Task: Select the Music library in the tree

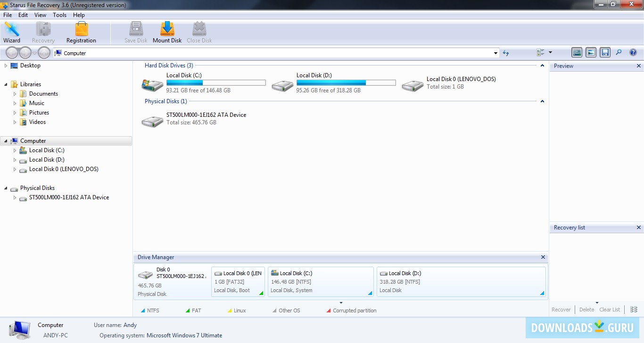Action: [x=36, y=103]
